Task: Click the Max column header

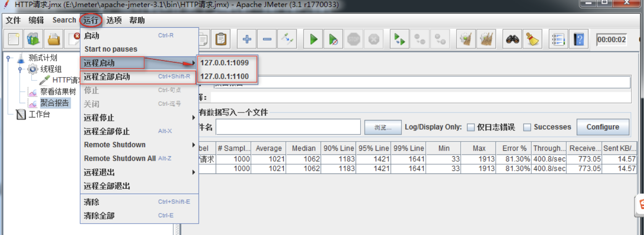Action: click(x=478, y=148)
